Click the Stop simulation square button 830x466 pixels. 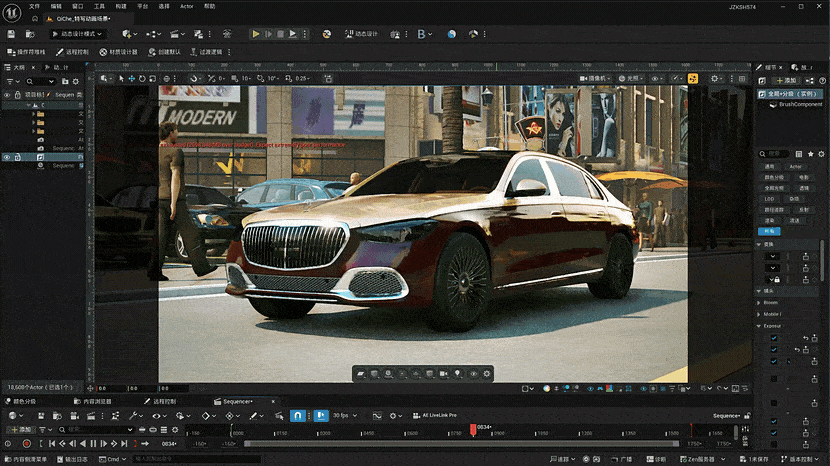(x=281, y=34)
